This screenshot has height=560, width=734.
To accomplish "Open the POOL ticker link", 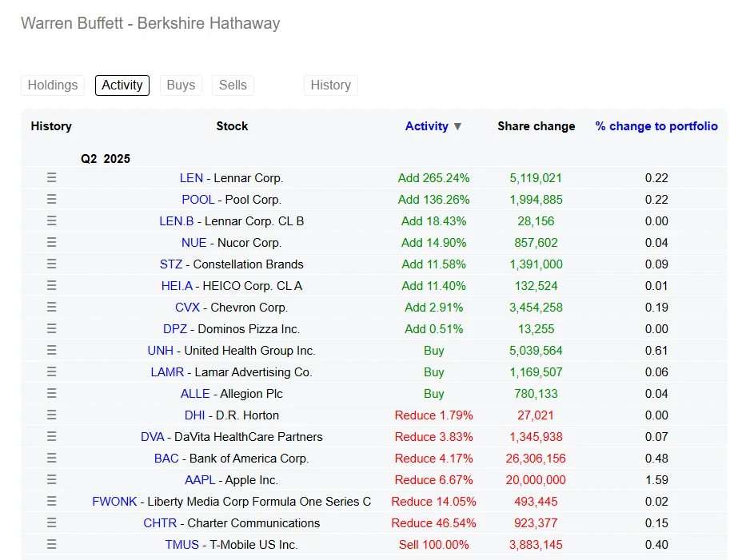I will click(198, 200).
